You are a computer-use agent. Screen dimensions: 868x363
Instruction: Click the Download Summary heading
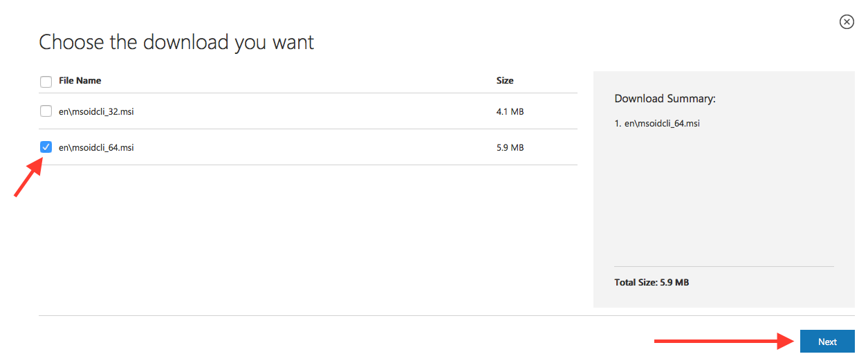pyautogui.click(x=665, y=99)
